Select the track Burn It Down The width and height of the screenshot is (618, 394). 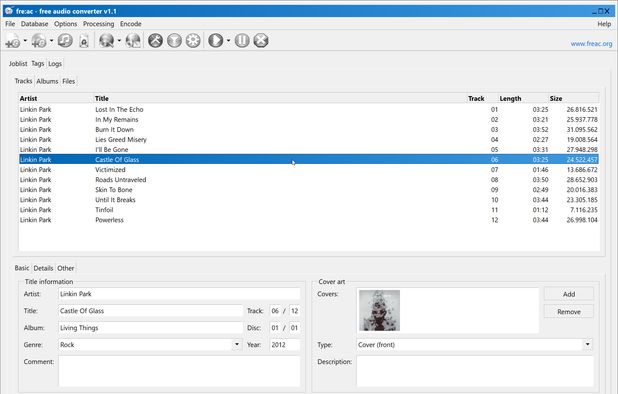[309, 130]
